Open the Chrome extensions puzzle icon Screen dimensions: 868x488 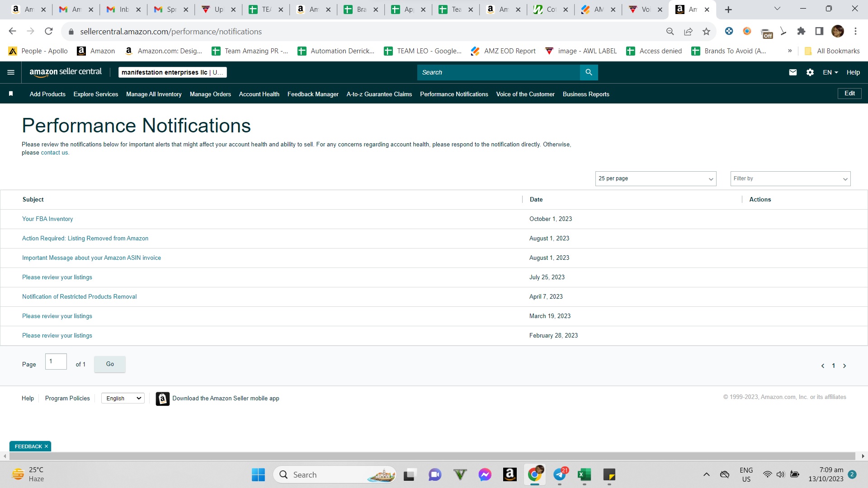coord(801,31)
